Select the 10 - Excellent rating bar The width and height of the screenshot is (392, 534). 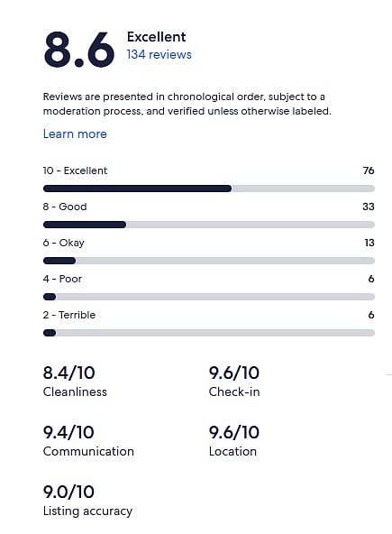click(x=209, y=189)
